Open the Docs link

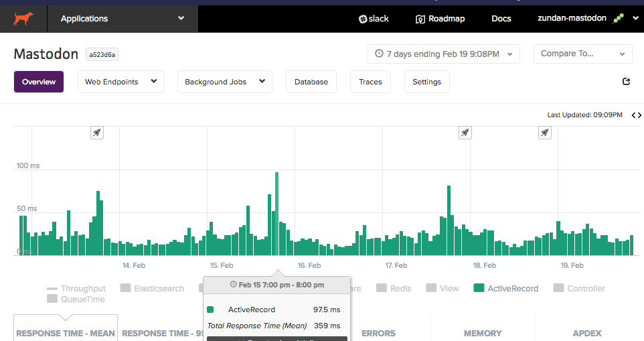(x=501, y=19)
